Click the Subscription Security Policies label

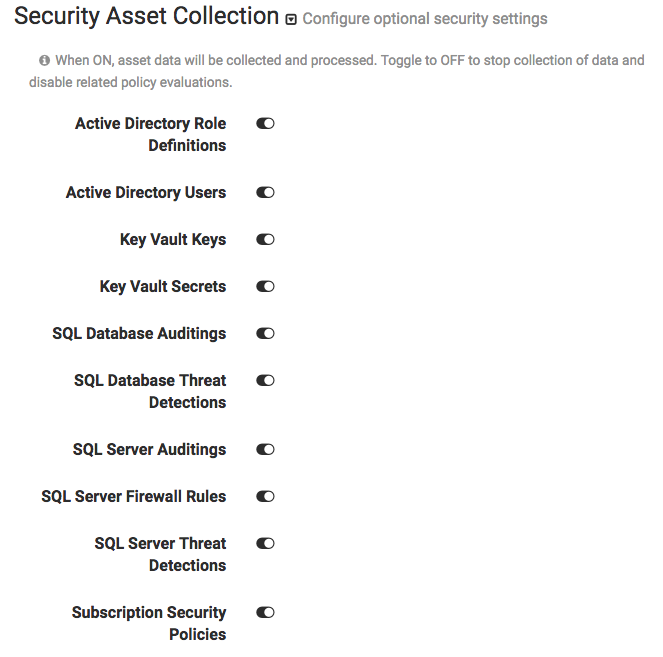(149, 623)
